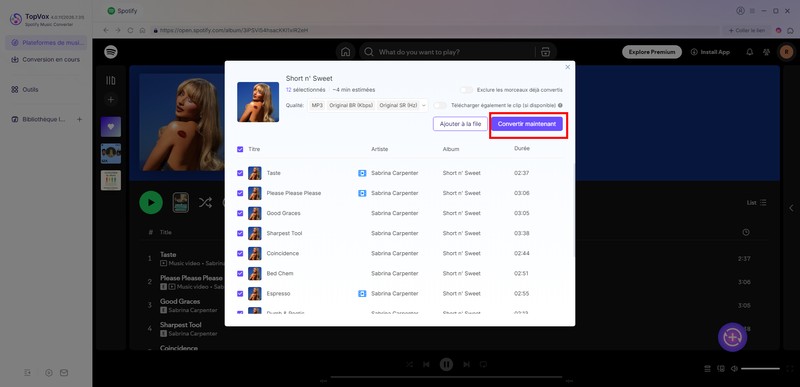Click the TopVox logo icon
Viewport: 800px width, 387px height.
pos(16,19)
